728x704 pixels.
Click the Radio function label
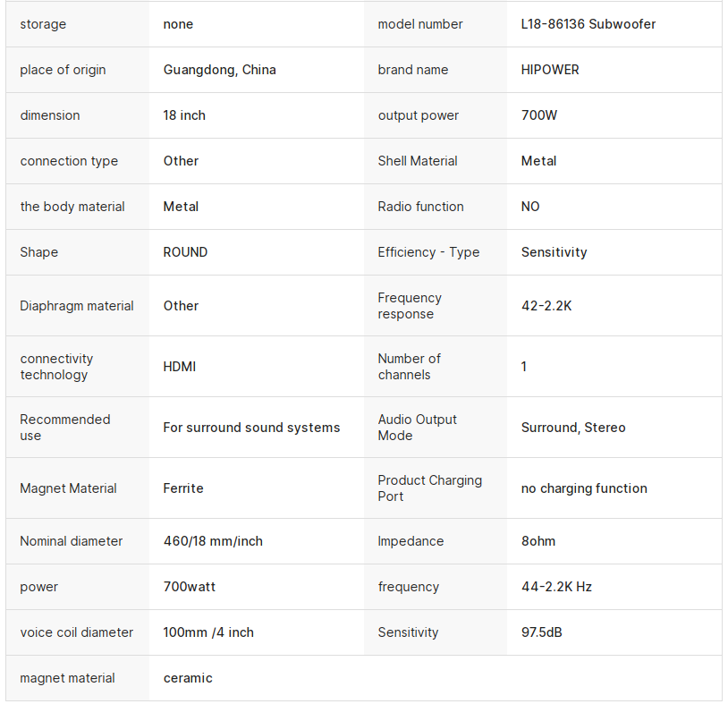(x=420, y=207)
